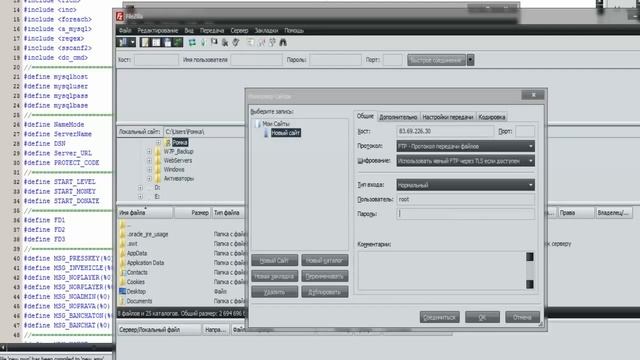Switch to the Настройки передачи tab
The image size is (640, 360).
(x=448, y=117)
